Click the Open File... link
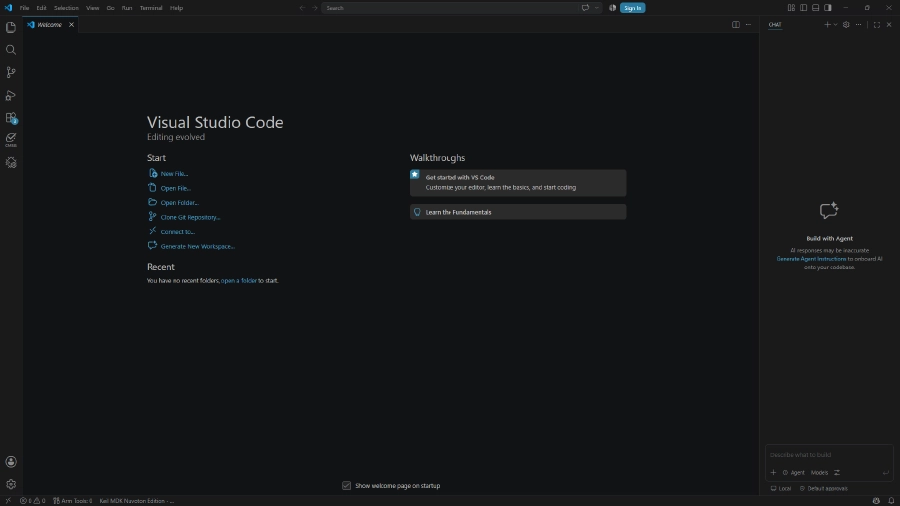This screenshot has height=506, width=900. [x=176, y=188]
